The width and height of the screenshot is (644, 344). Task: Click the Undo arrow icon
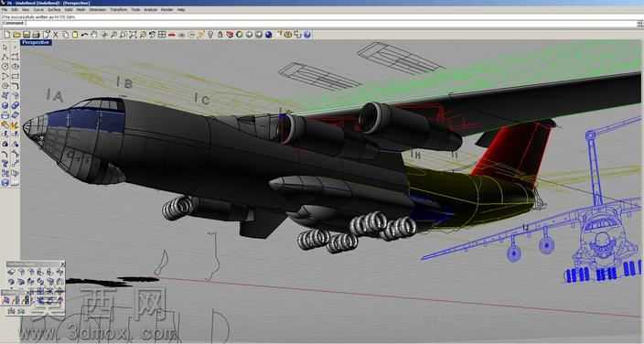(84, 35)
